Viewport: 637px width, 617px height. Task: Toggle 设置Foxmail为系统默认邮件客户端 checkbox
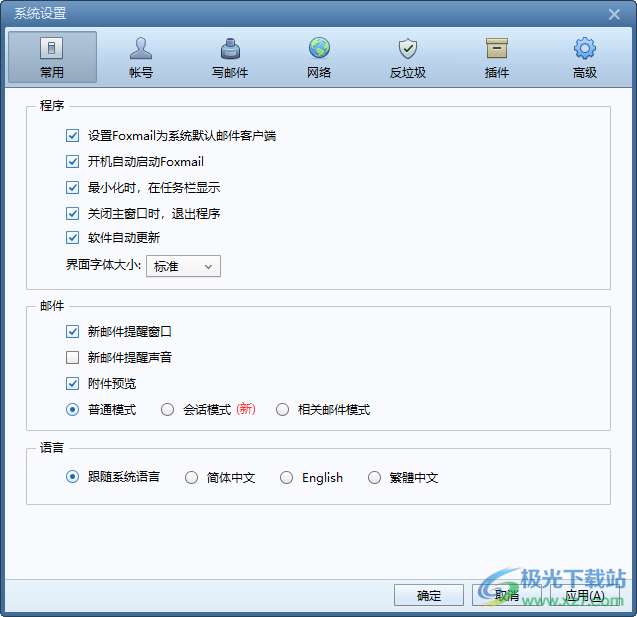(73, 135)
